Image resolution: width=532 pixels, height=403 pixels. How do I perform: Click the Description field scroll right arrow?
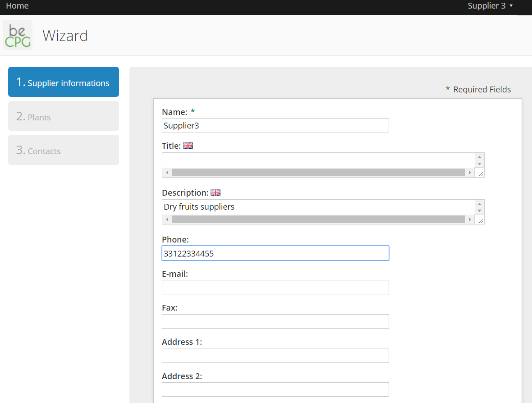(x=470, y=220)
